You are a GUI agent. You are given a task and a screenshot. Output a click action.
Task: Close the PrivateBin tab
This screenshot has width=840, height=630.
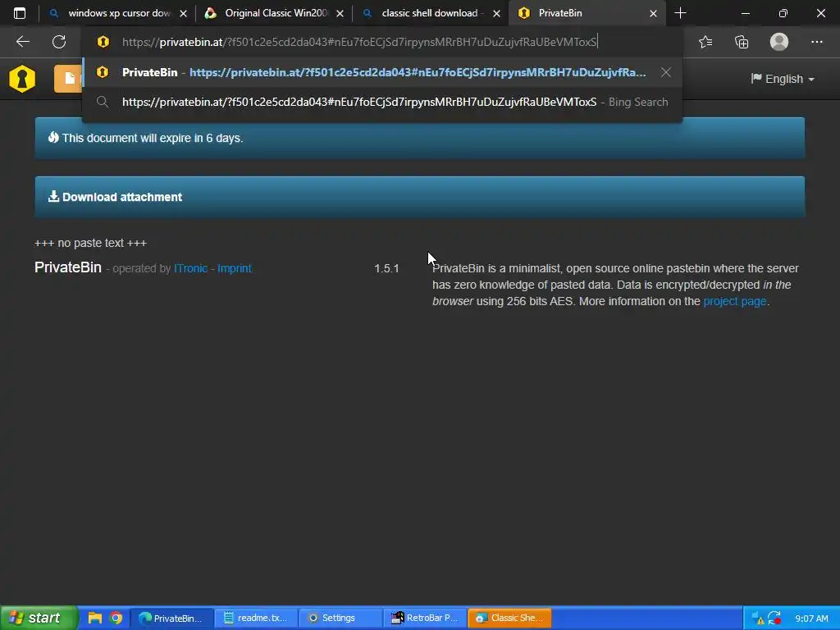point(653,13)
